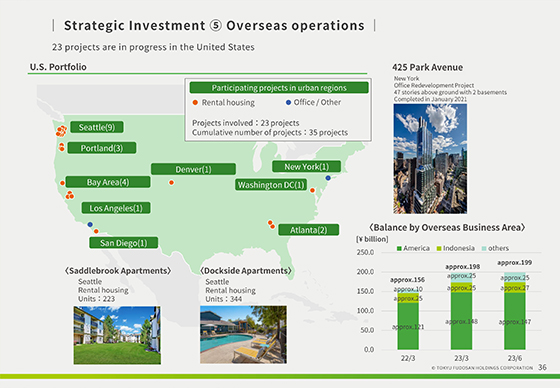
Task: Click the 'approx.199' total label
Action: pyautogui.click(x=515, y=263)
